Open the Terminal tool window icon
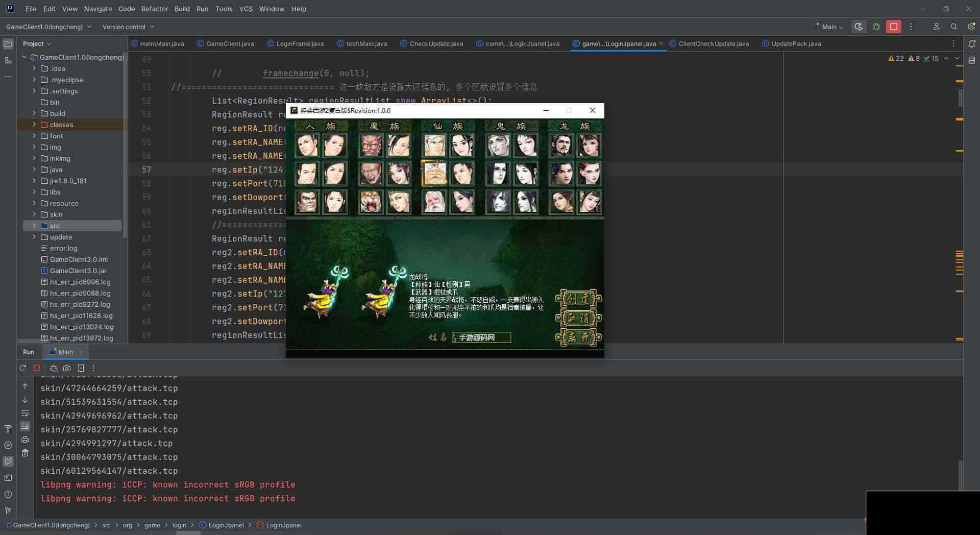The image size is (980, 535). pos(8,478)
